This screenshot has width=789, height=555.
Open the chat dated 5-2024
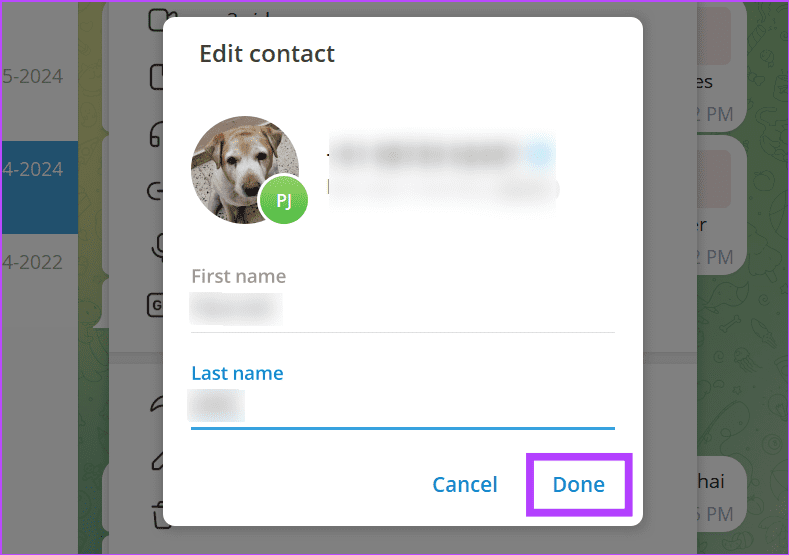pyautogui.click(x=39, y=75)
